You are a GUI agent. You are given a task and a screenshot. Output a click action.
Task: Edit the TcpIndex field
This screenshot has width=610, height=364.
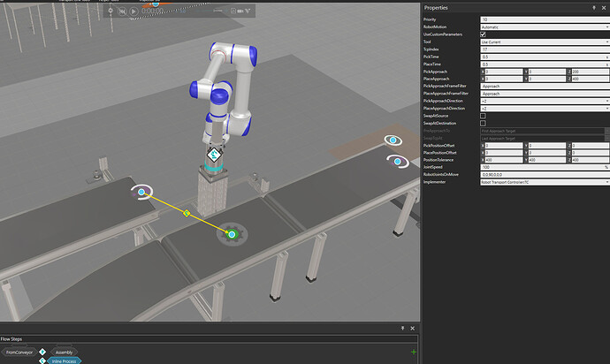[x=545, y=49]
